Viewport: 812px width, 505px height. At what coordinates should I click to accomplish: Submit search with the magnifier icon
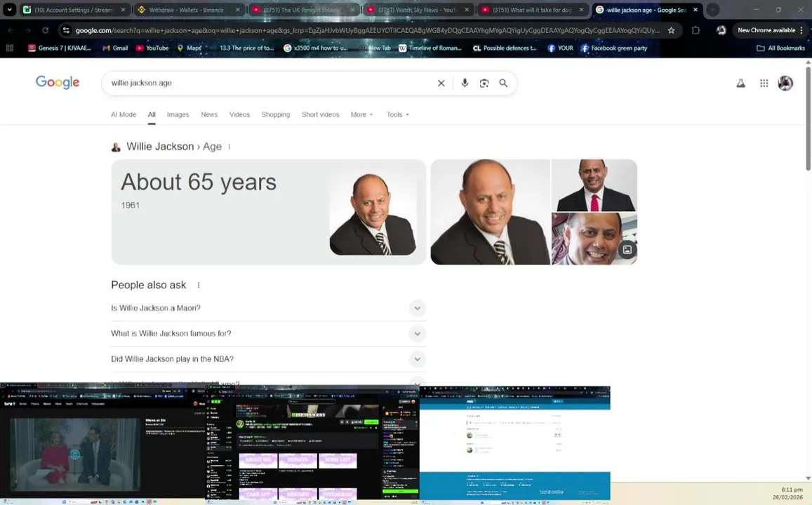[x=503, y=83]
